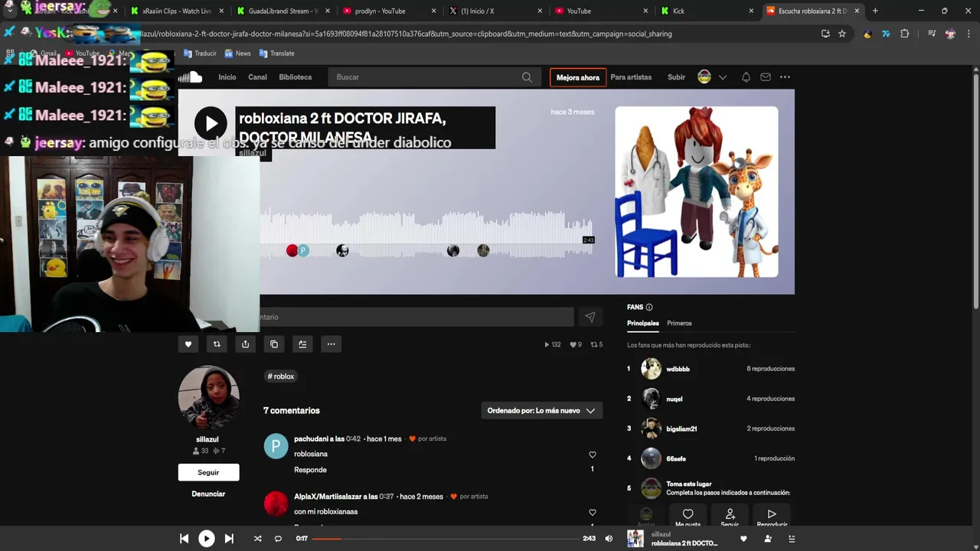
Task: Open the messages envelope icon
Action: pyautogui.click(x=766, y=77)
